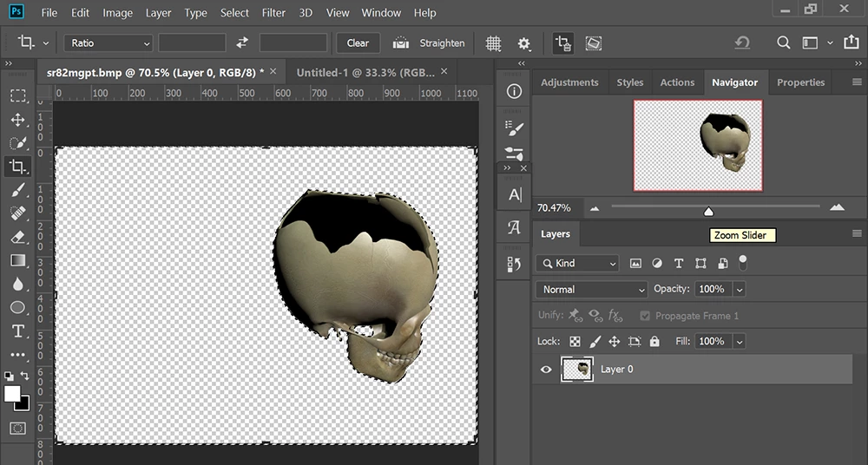Open the Filter menu
This screenshot has height=465, width=868.
273,13
